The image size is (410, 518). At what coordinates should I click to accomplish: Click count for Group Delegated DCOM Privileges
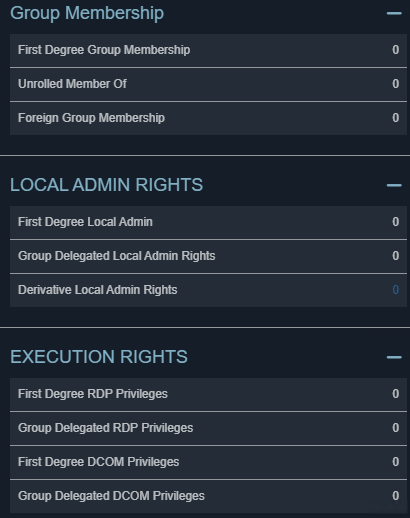click(396, 496)
